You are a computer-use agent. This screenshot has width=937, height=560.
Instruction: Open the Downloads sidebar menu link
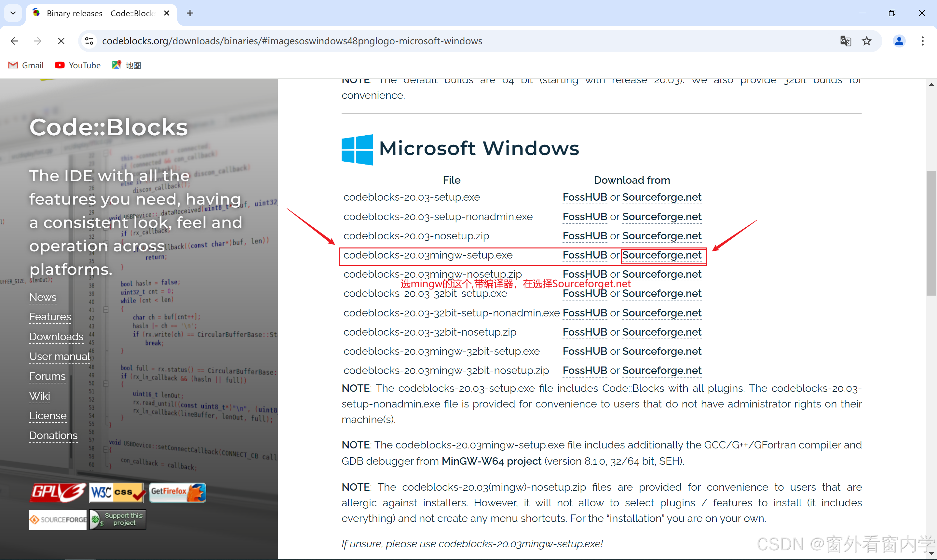[56, 336]
